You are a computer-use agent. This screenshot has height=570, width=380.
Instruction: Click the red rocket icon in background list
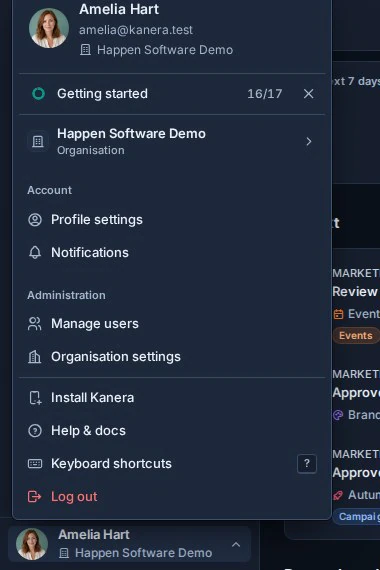tap(338, 495)
